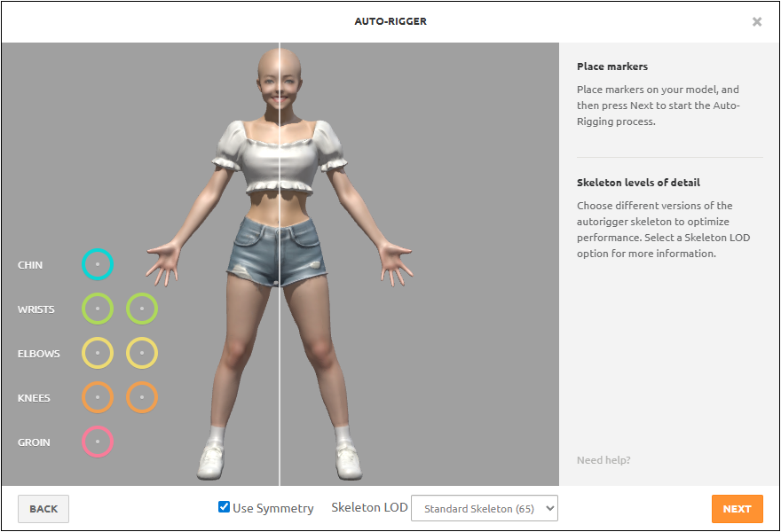Screen dimensions: 781x532
Task: Disable the Use Symmetry checkbox
Action: (x=225, y=507)
